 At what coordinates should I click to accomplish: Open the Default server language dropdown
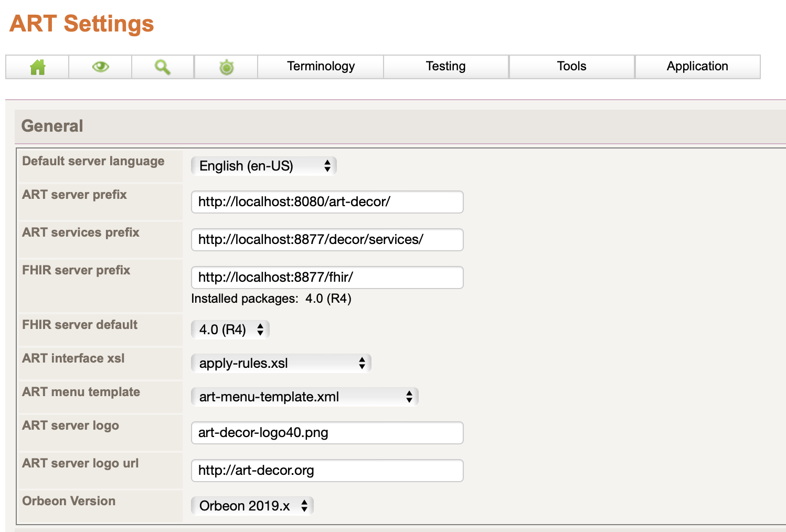pyautogui.click(x=264, y=166)
